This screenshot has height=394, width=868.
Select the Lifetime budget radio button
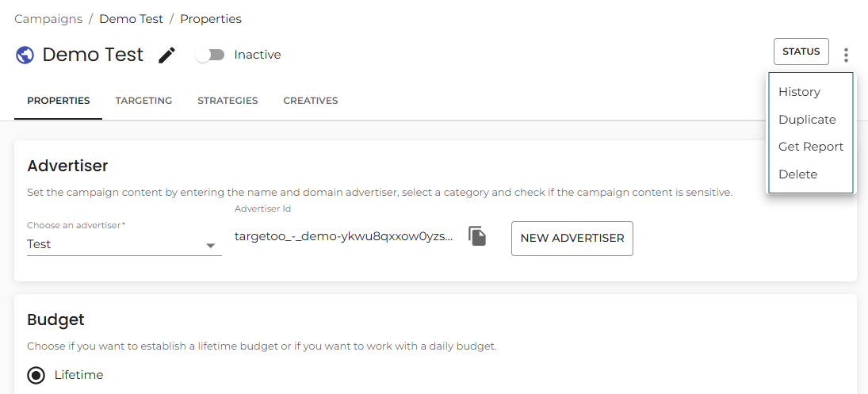pos(36,376)
